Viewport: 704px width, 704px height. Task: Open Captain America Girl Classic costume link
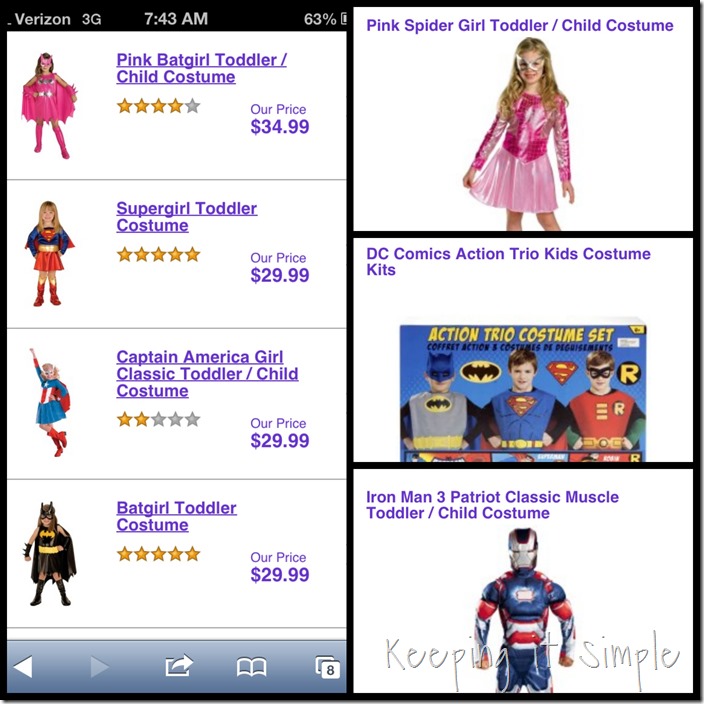[x=207, y=374]
